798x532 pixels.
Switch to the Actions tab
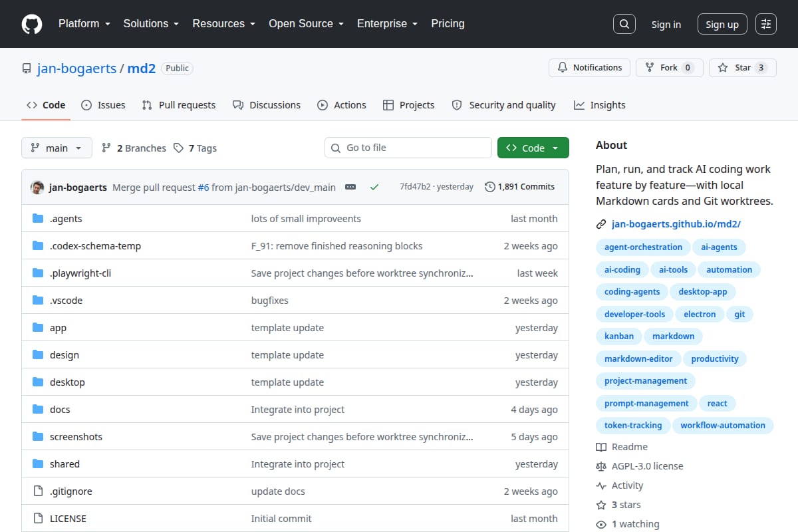tap(342, 105)
